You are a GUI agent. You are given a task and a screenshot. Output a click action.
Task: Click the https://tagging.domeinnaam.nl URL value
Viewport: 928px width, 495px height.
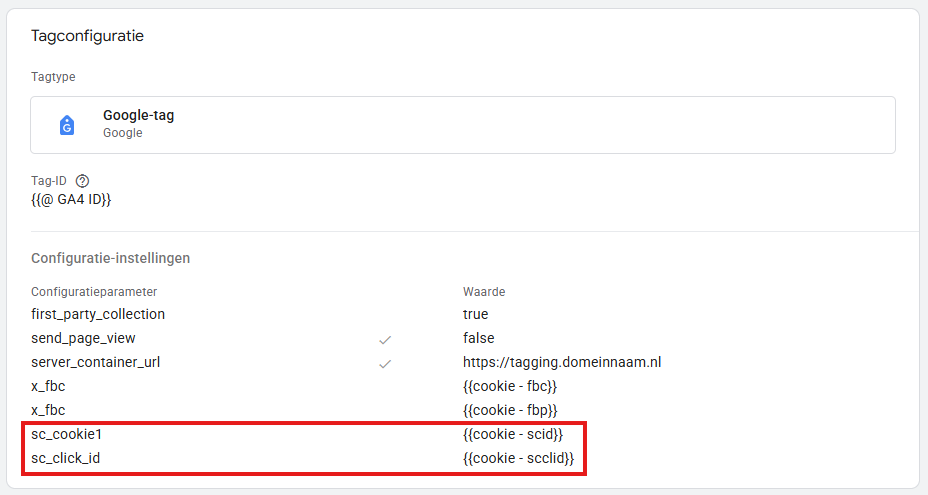click(x=562, y=362)
